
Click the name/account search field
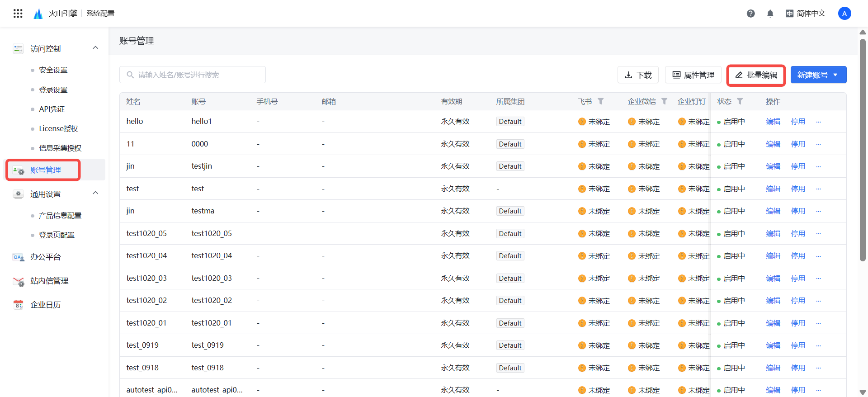coord(193,75)
